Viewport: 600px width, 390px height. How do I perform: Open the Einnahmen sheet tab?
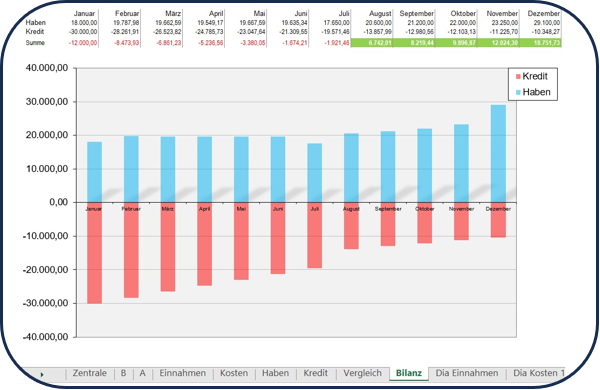[183, 373]
